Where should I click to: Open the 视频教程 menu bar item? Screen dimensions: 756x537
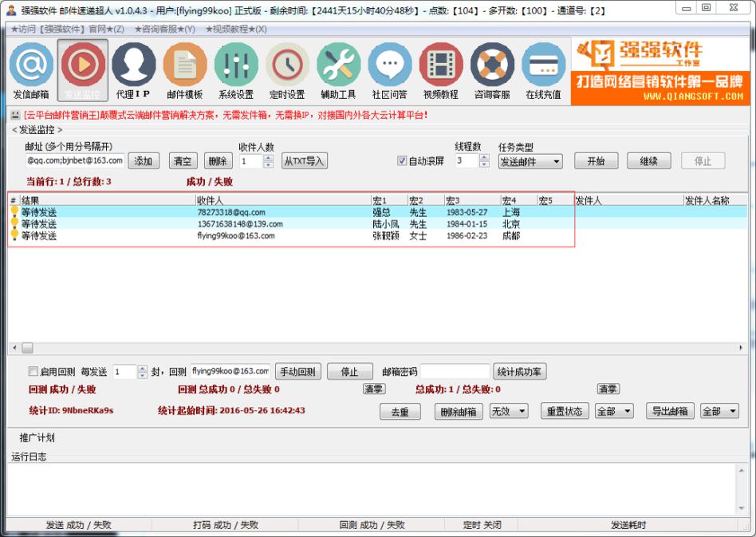click(x=236, y=29)
